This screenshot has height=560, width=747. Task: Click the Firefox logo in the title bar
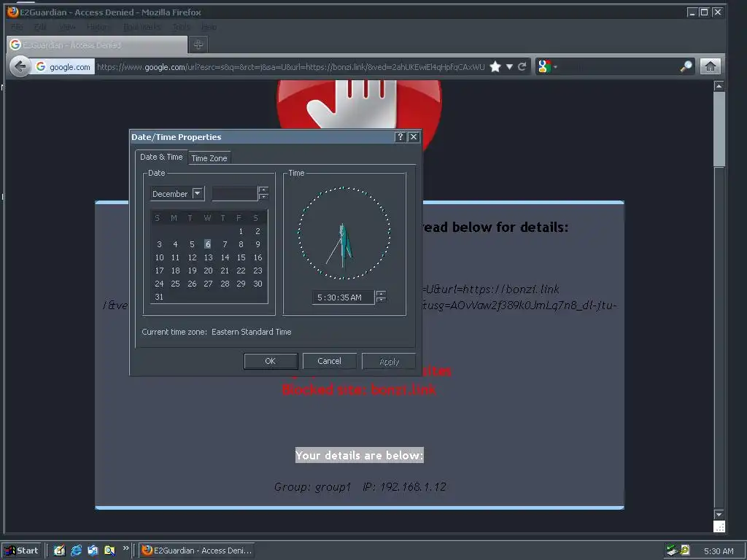[x=12, y=12]
